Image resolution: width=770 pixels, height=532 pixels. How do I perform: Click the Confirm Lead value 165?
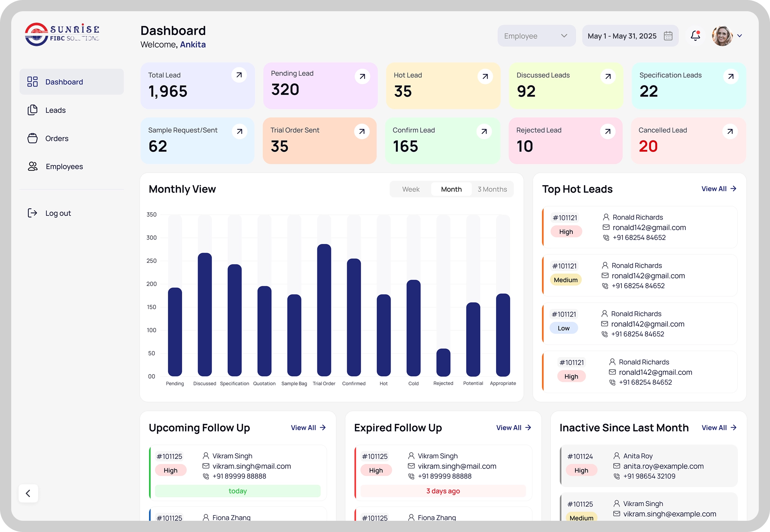point(405,146)
